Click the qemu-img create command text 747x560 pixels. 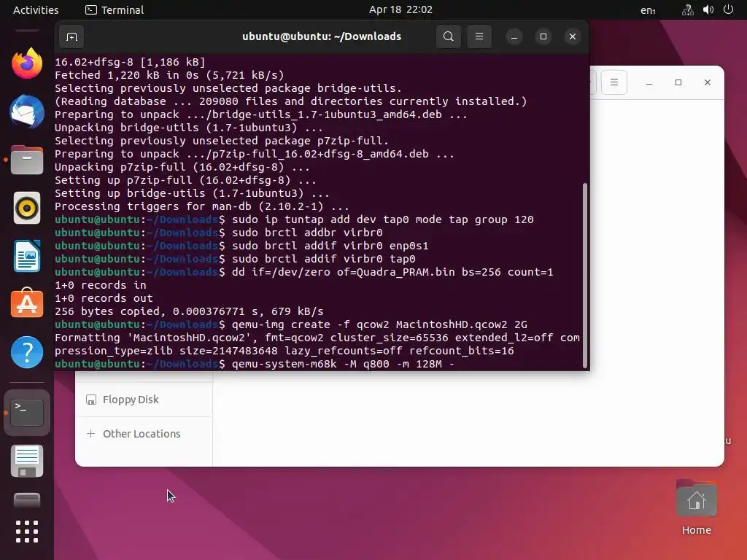[379, 324]
